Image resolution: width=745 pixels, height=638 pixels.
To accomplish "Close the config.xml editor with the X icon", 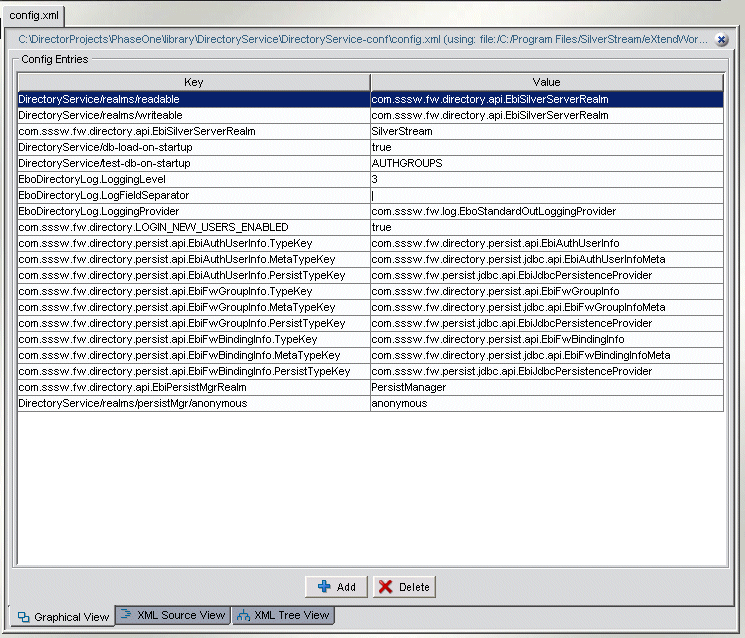I will 721,39.
